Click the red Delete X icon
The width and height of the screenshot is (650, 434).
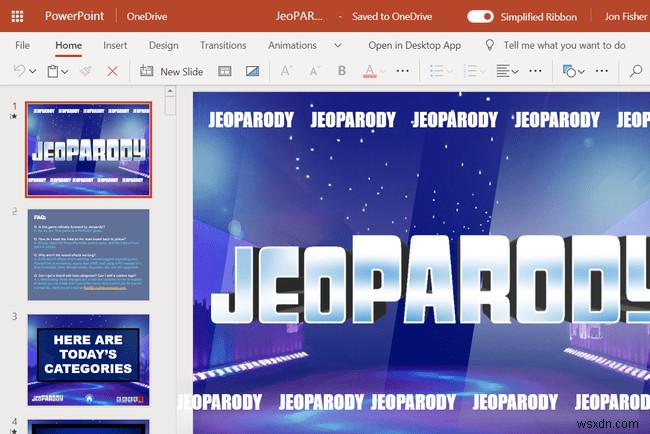click(112, 72)
